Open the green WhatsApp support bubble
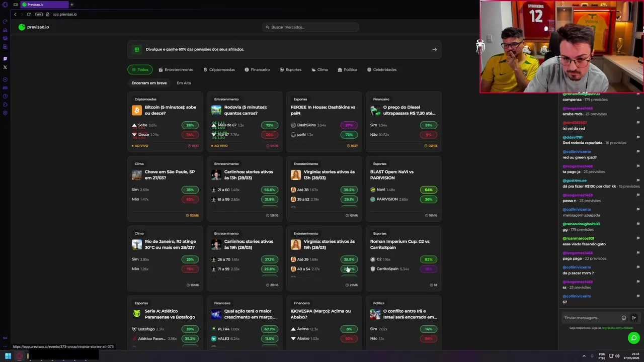 633,338
